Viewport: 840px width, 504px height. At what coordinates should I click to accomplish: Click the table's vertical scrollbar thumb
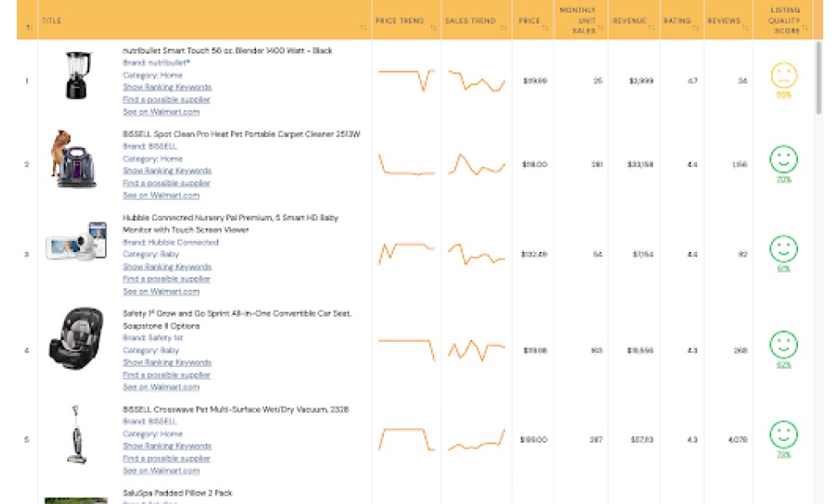click(818, 78)
